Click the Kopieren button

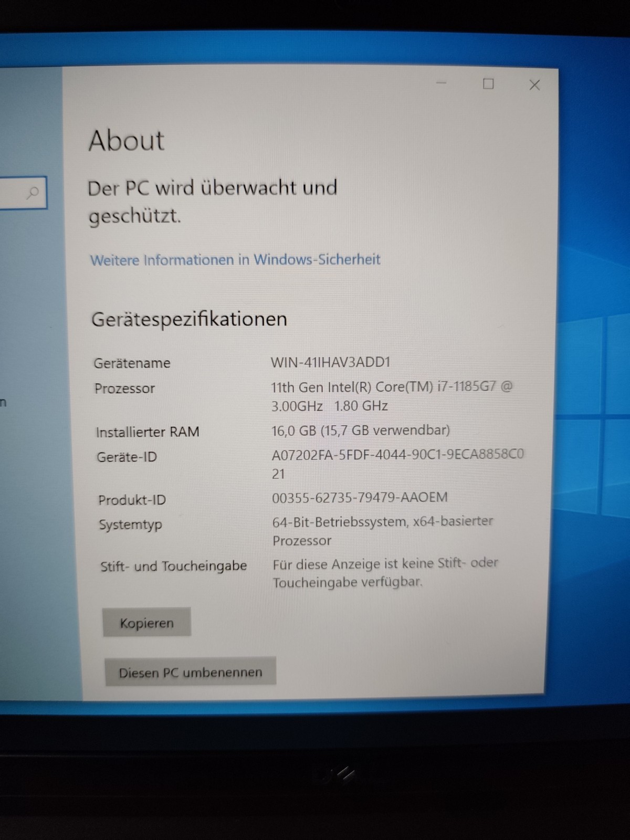146,623
